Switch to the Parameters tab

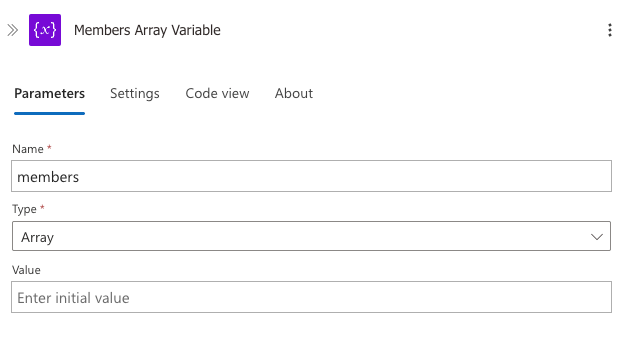pos(49,94)
